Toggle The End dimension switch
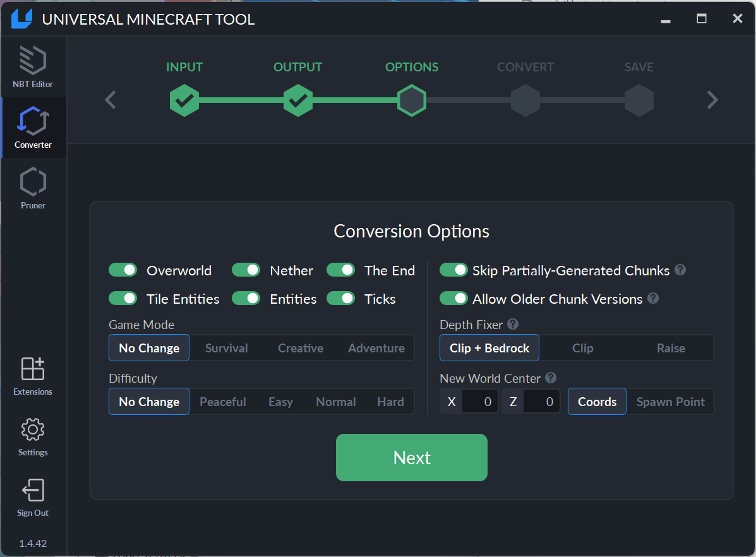The width and height of the screenshot is (756, 557). point(341,270)
